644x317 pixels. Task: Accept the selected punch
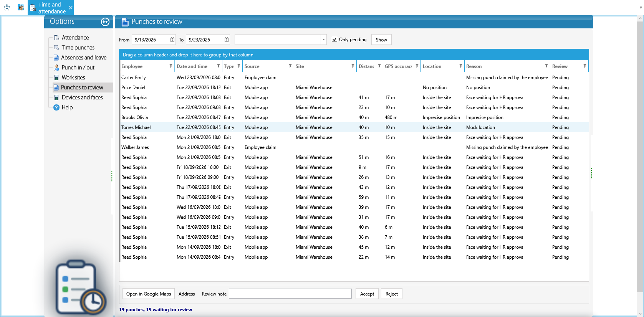(x=367, y=294)
